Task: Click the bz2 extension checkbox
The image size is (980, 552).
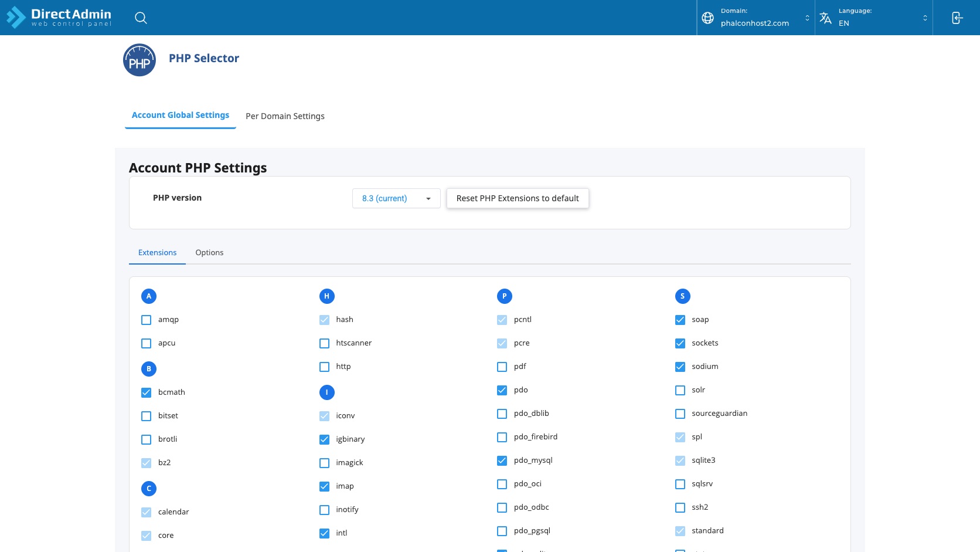Action: point(147,463)
